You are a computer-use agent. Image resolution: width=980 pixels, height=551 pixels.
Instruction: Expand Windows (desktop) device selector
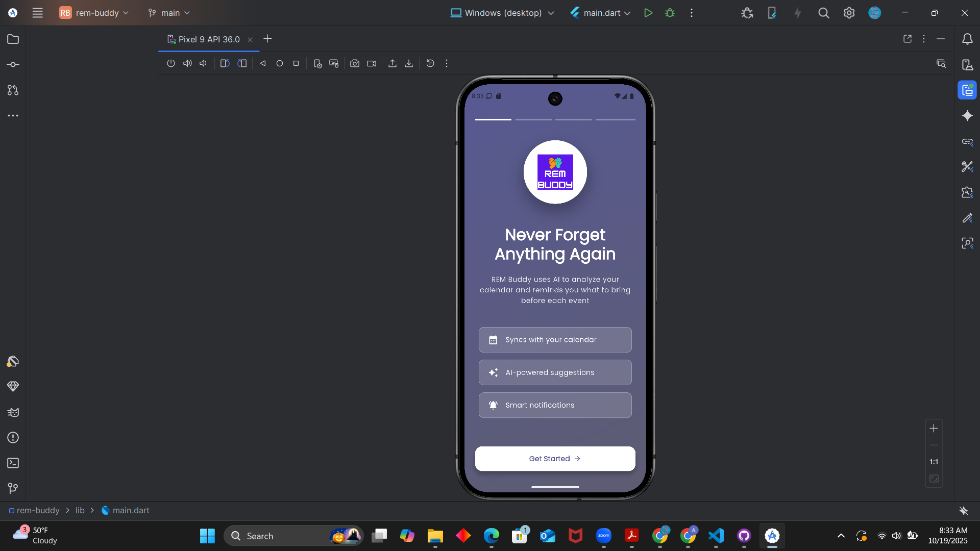point(502,13)
